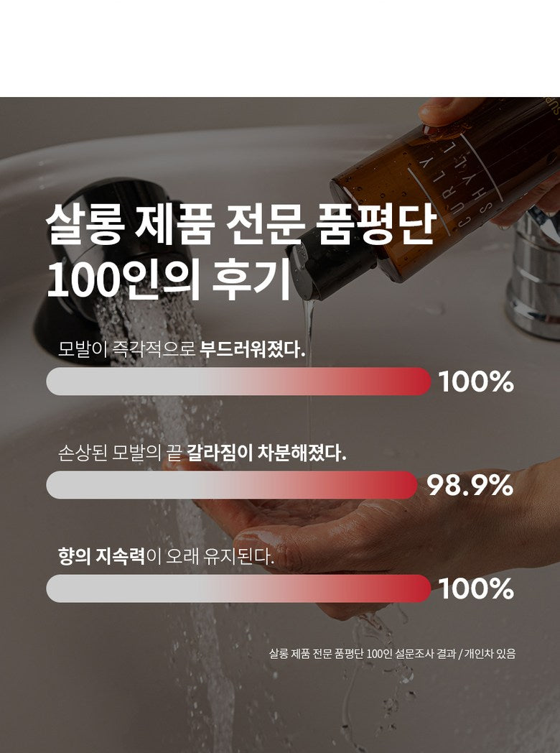
Task: Click the softness progress bar
Action: 238,382
